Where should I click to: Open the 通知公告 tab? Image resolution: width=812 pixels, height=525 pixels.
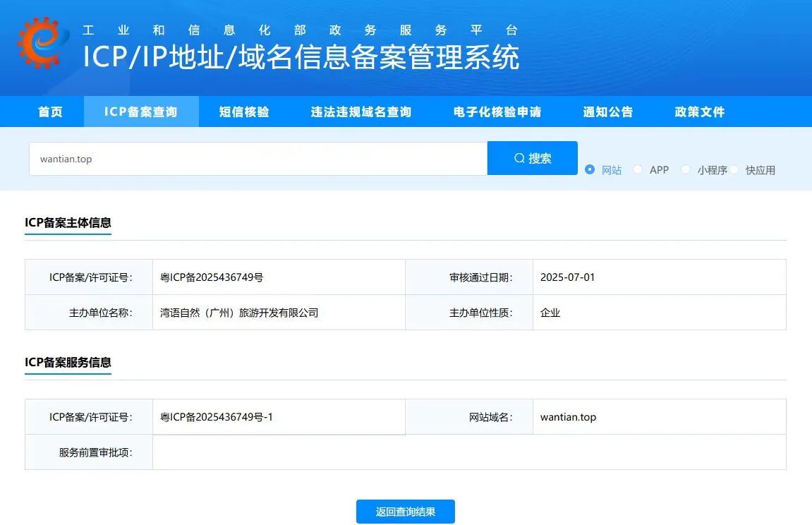(608, 111)
